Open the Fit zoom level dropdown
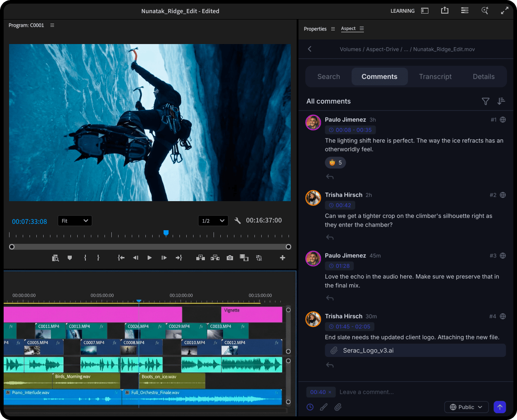Image resolution: width=517 pixels, height=420 pixels. coord(75,221)
